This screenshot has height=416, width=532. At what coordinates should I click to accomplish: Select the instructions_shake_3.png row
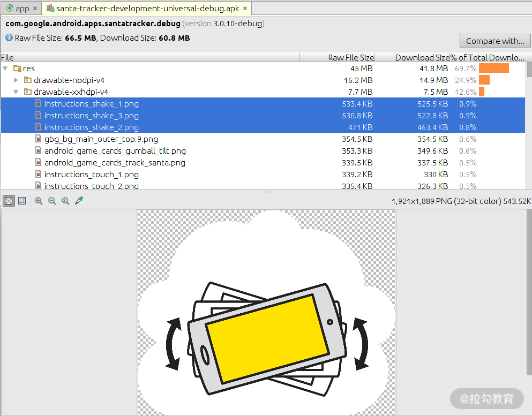coord(263,115)
